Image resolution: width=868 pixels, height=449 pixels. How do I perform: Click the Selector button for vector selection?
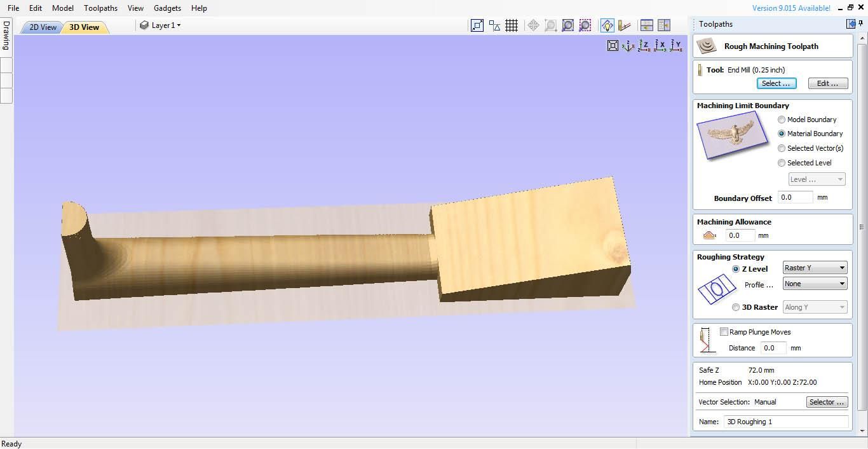point(826,401)
